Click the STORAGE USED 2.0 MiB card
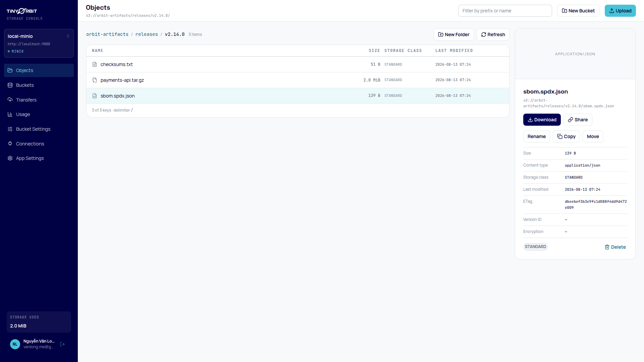The image size is (644, 362). click(x=39, y=322)
